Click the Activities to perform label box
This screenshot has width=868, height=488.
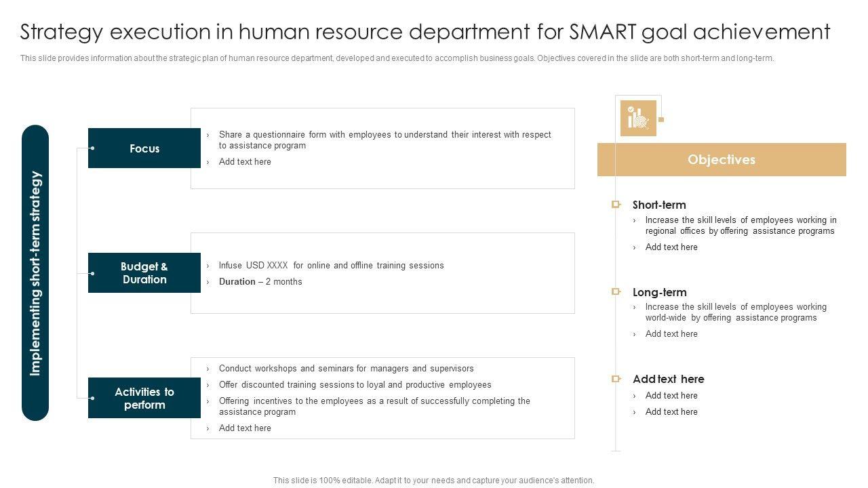[144, 399]
